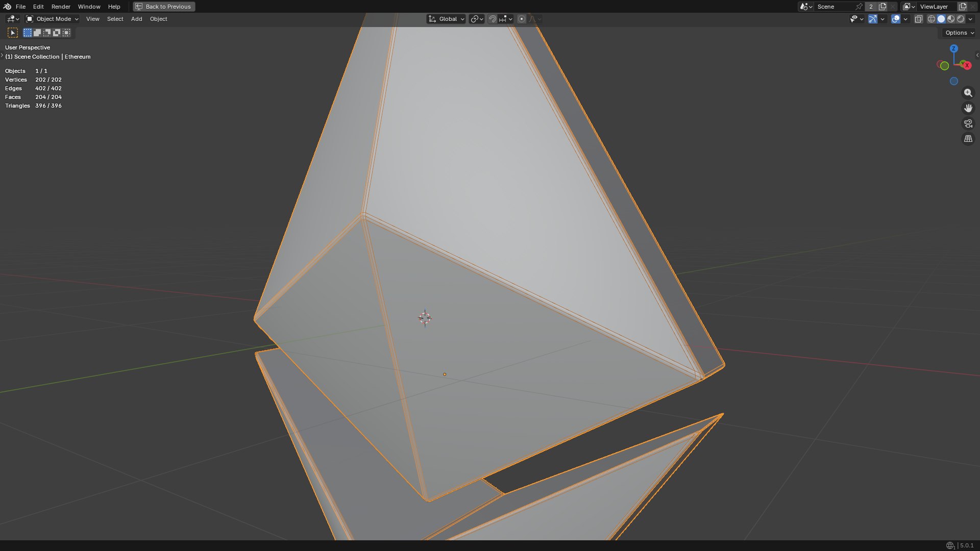The height and width of the screenshot is (551, 980).
Task: Click the globe status bar icon
Action: 950,545
